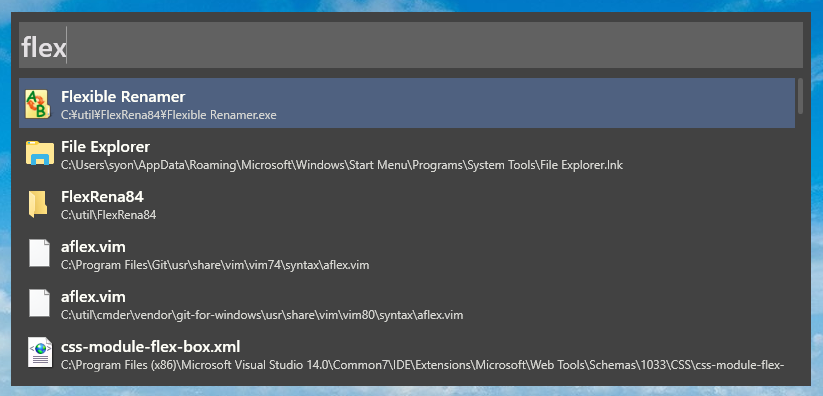Click path containing "Microsoft Visual Studio 14.0"

coord(423,365)
